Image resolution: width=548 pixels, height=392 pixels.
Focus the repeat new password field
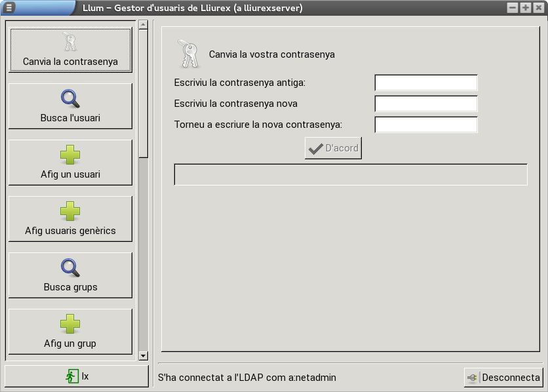[425, 125]
